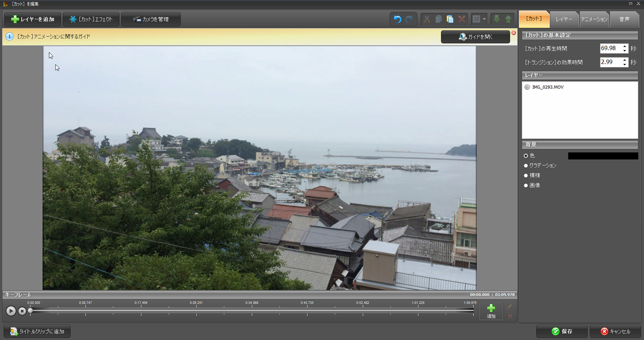Increase the カット playback time stepper
The width and height of the screenshot is (644, 340).
[x=625, y=46]
